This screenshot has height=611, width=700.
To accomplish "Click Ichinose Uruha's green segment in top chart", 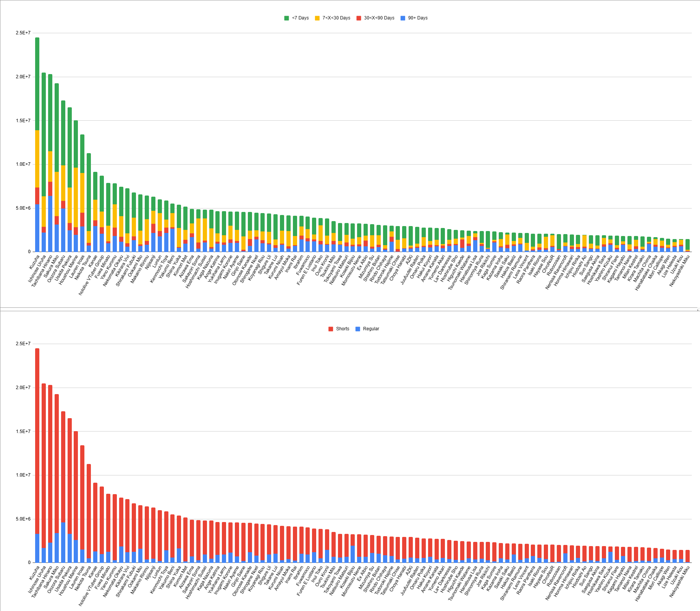I will coord(44,134).
